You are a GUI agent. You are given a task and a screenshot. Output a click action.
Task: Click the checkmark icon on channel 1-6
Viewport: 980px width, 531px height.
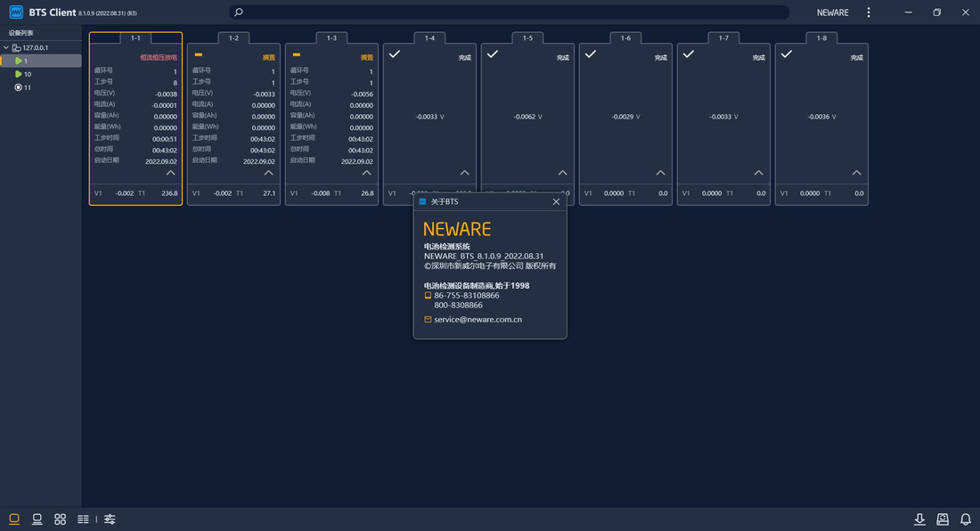[x=590, y=54]
